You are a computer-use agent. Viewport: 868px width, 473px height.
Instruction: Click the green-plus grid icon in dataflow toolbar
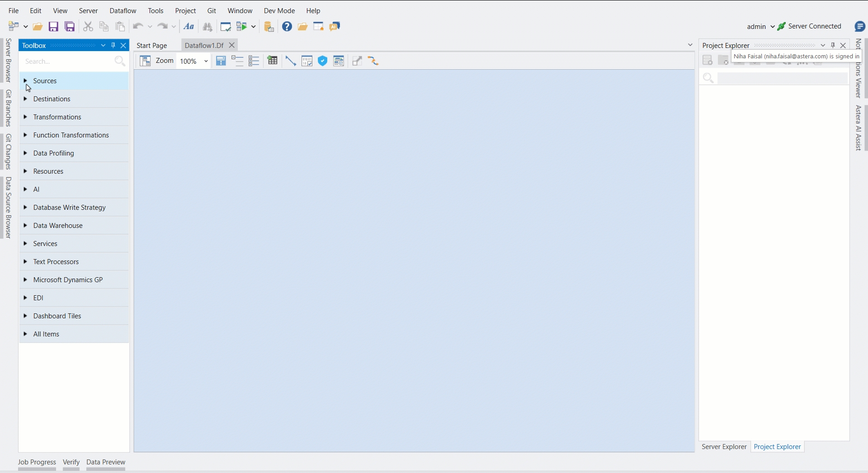tap(272, 61)
